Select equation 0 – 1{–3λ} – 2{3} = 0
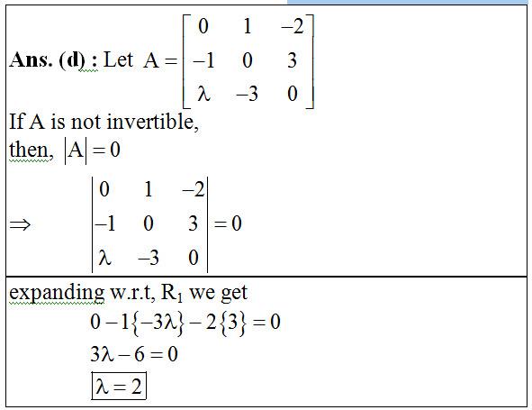 point(185,322)
